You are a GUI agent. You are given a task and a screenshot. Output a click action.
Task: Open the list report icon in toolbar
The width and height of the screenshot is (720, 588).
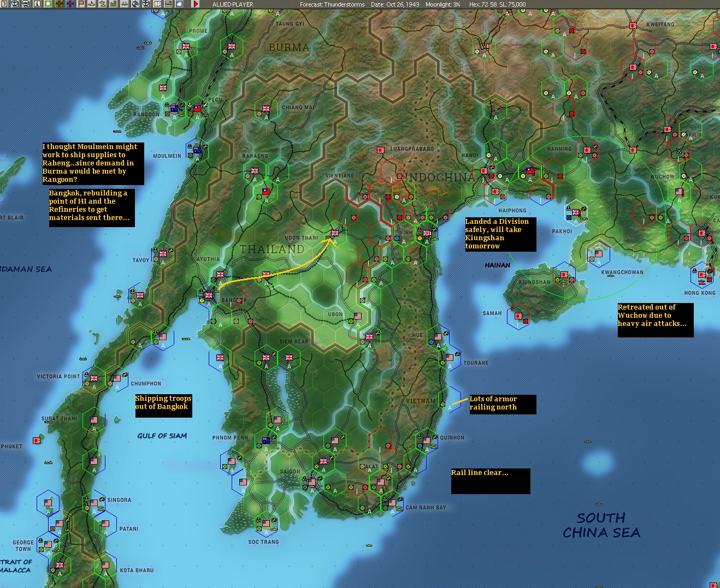click(x=4, y=4)
